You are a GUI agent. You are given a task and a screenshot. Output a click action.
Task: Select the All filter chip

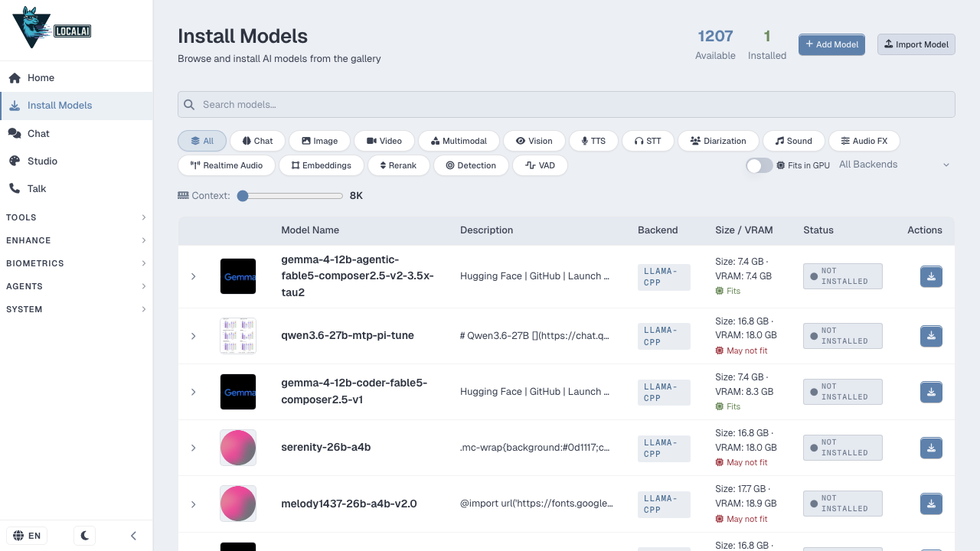coord(202,141)
